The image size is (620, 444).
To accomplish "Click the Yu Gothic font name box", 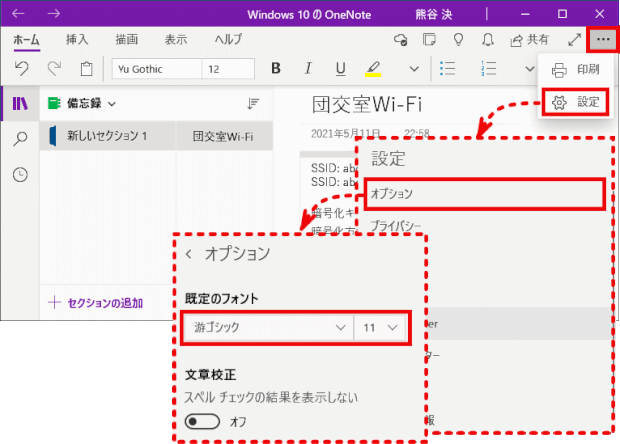I will coord(157,69).
